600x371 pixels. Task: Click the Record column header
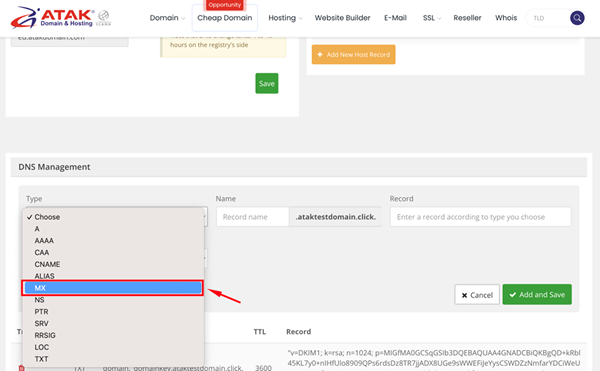pos(298,332)
